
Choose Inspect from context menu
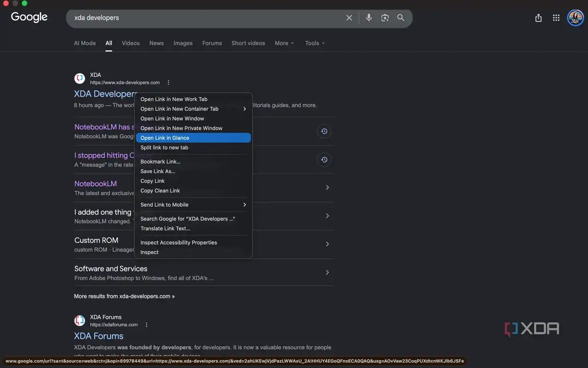193,252
